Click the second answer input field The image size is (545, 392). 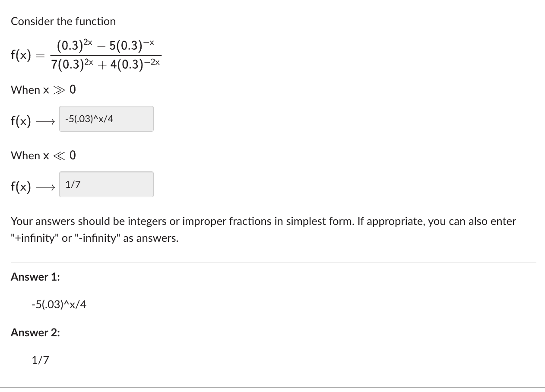pos(106,184)
